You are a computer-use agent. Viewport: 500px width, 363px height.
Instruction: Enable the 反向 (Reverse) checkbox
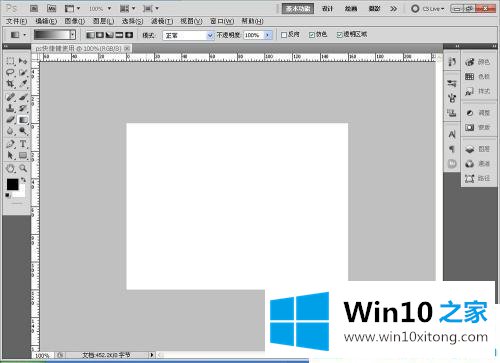click(284, 35)
